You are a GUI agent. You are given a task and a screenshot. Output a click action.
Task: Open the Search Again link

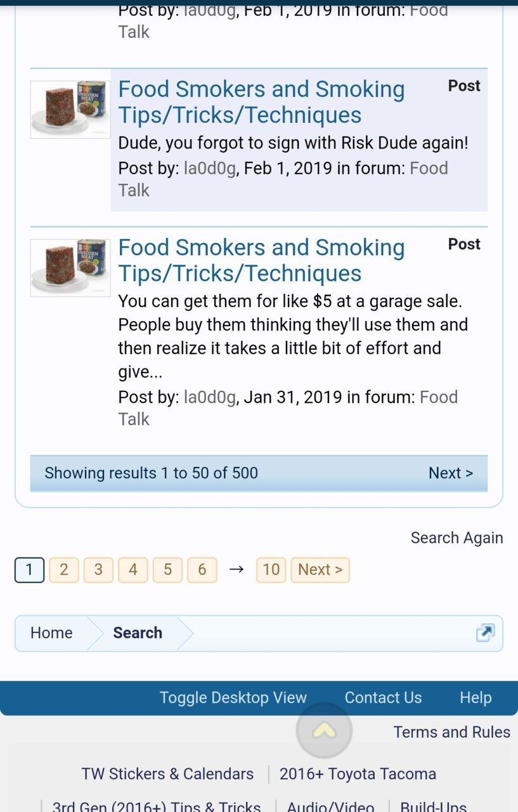click(456, 538)
